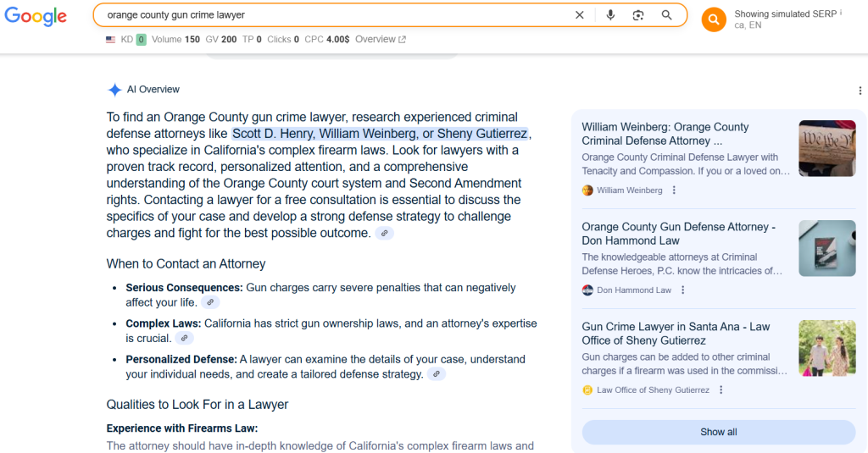This screenshot has height=453, width=868.
Task: Clear the search box with X
Action: [580, 15]
